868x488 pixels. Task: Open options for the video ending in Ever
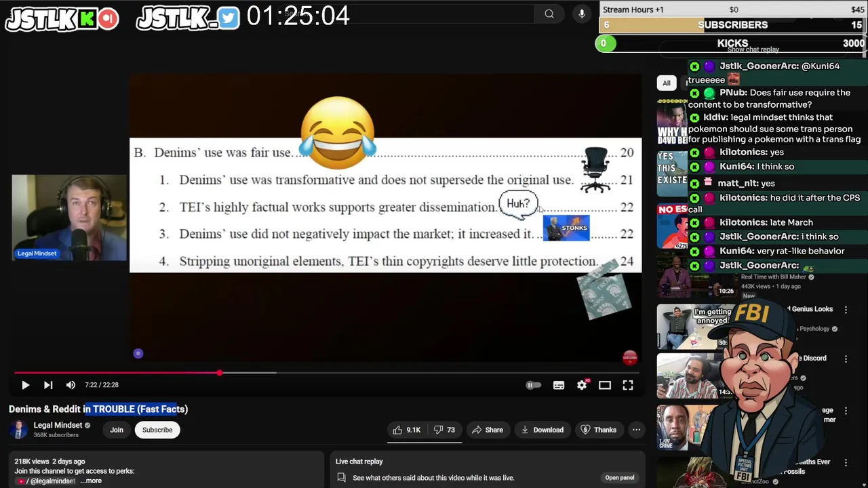coord(846,462)
